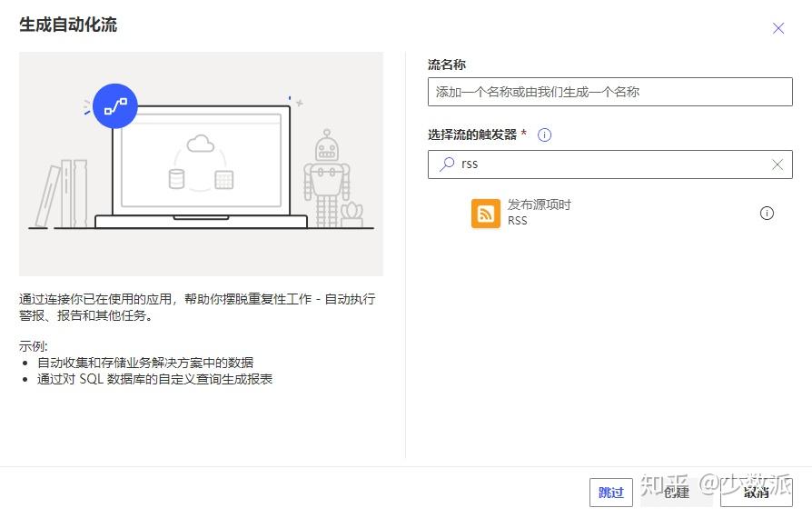The image size is (812, 518).
Task: Click the database cylinder icon in illustration
Action: [176, 177]
